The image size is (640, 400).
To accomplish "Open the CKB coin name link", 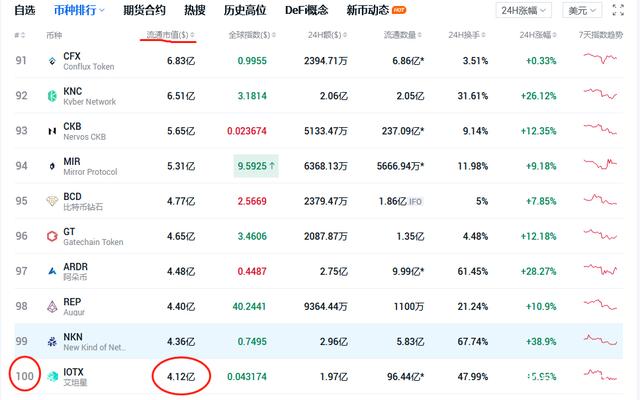I will [72, 127].
